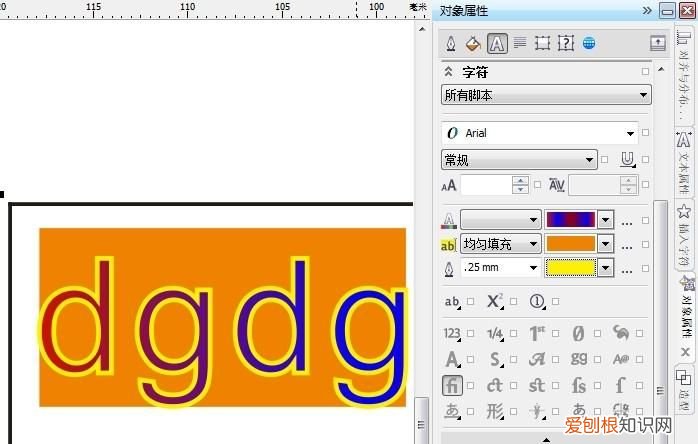Open the blue globe Internet properties icon

(589, 43)
